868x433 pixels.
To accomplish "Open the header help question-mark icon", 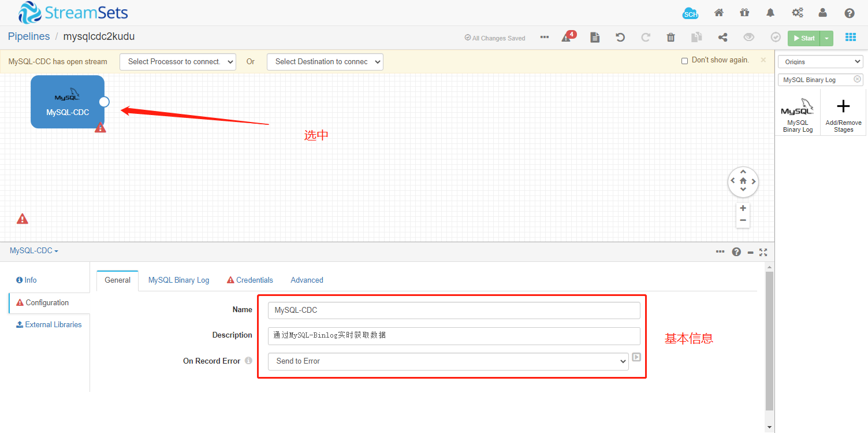I will tap(850, 13).
